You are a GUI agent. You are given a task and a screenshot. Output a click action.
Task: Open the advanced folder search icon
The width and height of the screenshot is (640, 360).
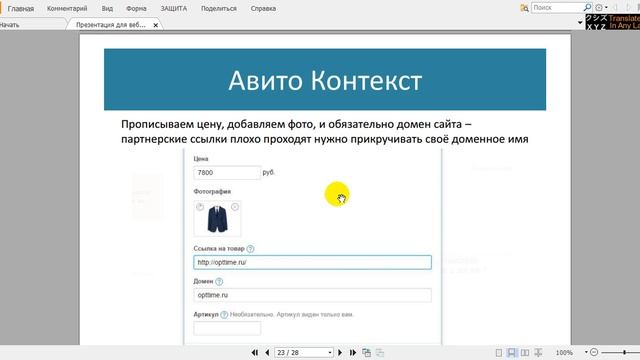click(524, 8)
